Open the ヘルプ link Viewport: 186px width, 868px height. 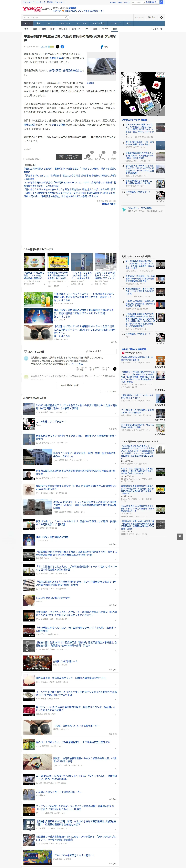pyautogui.click(x=127, y=2)
